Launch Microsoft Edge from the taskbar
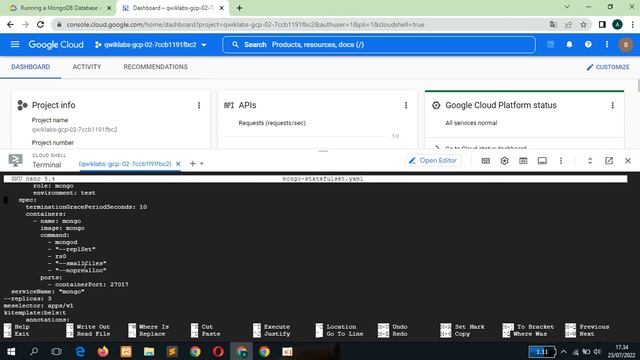The image size is (640, 360). pos(80,351)
